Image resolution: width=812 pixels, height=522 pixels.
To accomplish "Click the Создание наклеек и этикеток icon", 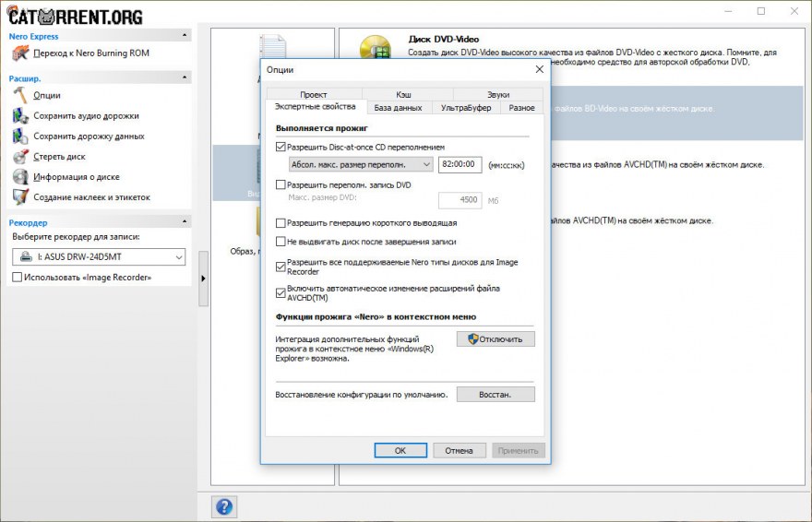I will click(20, 196).
